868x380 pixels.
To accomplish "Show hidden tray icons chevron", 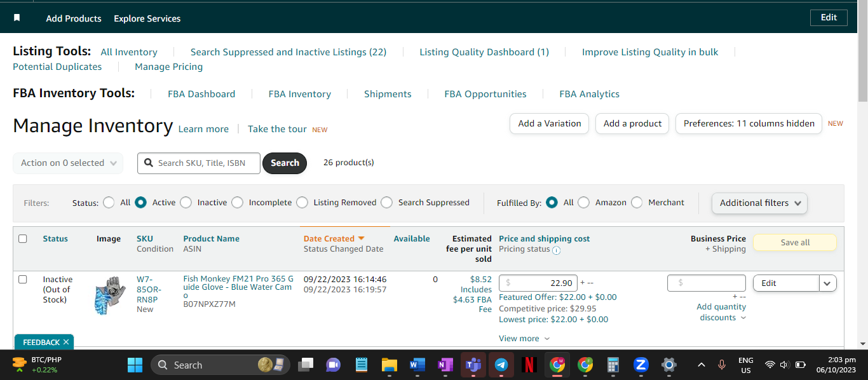I will (x=702, y=365).
